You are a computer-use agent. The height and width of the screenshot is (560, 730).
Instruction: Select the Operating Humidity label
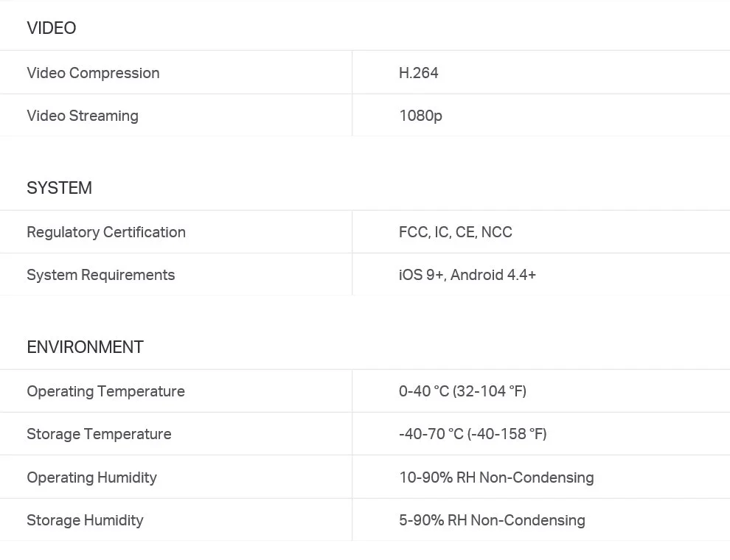click(91, 477)
